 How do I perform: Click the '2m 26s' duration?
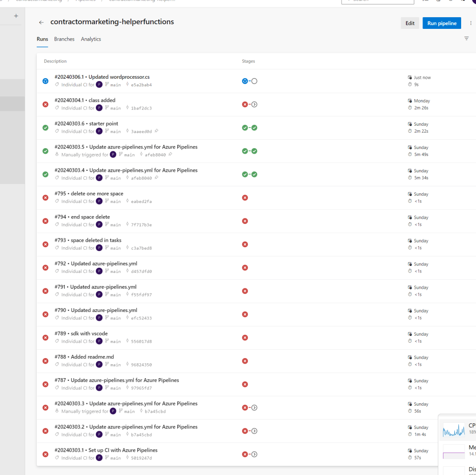pyautogui.click(x=422, y=108)
